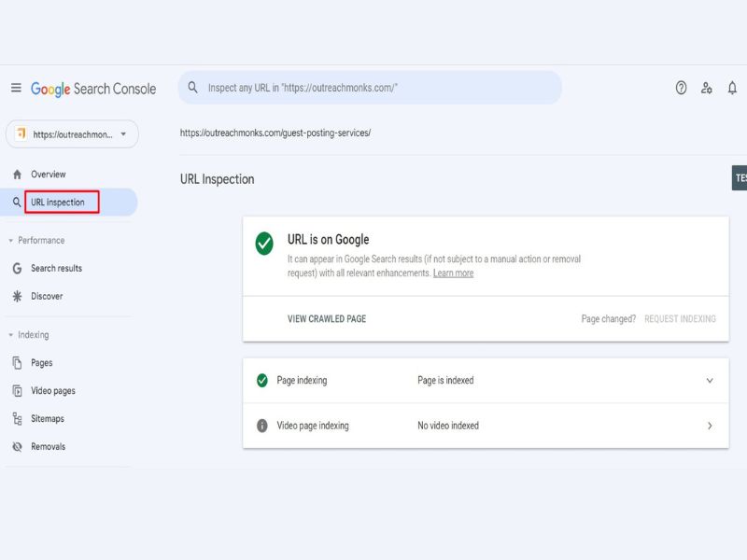Click the Overview home icon
747x560 pixels.
17,175
